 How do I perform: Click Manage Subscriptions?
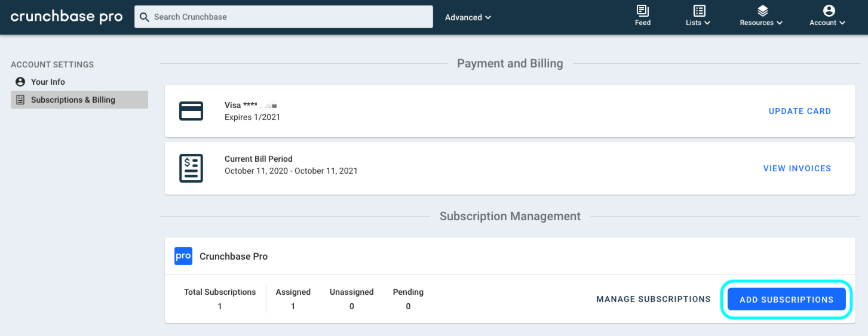point(654,299)
